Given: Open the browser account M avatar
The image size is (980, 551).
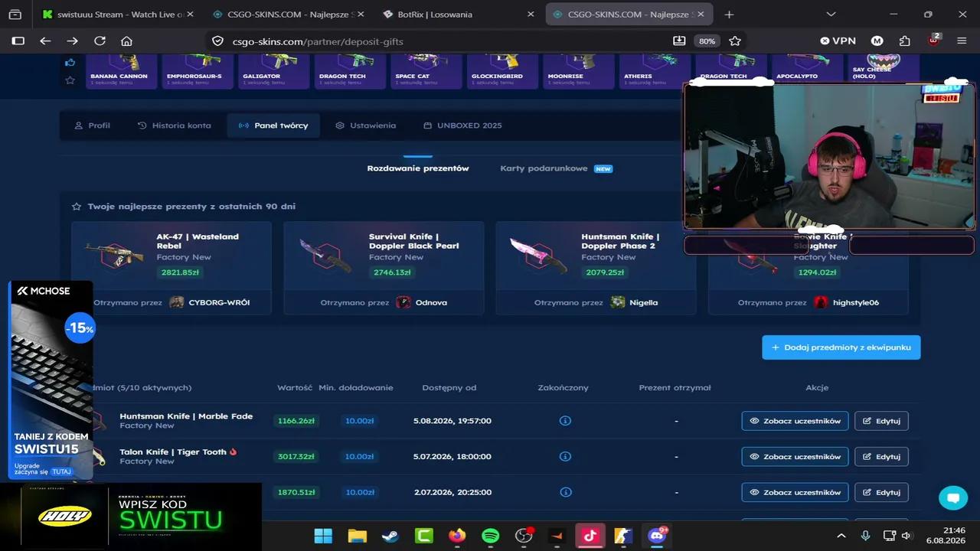Looking at the screenshot, I should [877, 41].
